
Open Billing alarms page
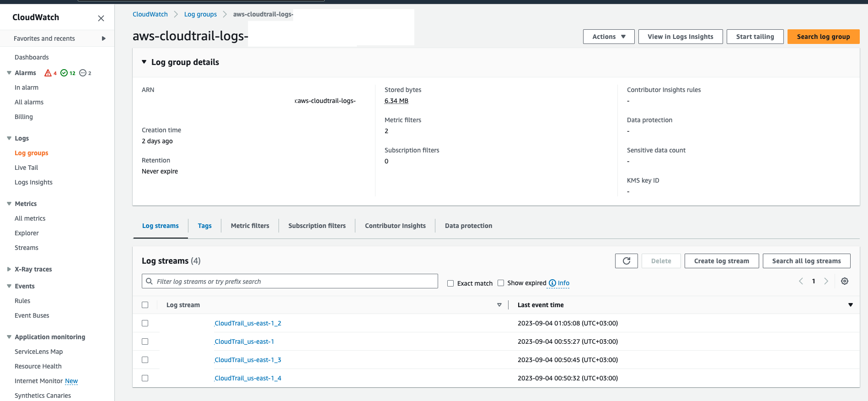click(24, 117)
